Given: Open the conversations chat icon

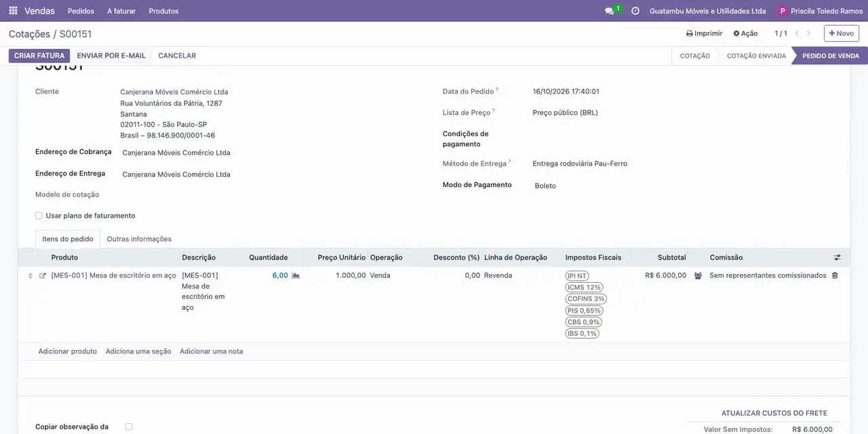Looking at the screenshot, I should point(609,11).
